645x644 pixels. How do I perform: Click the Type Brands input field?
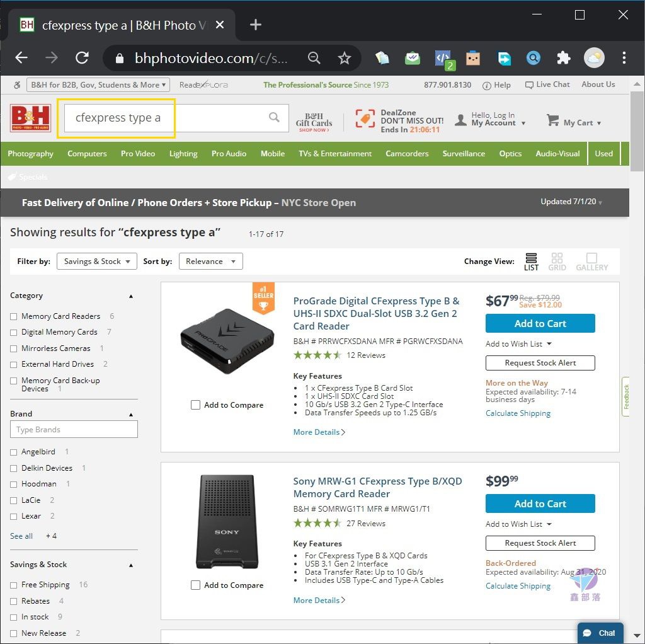[x=74, y=430]
